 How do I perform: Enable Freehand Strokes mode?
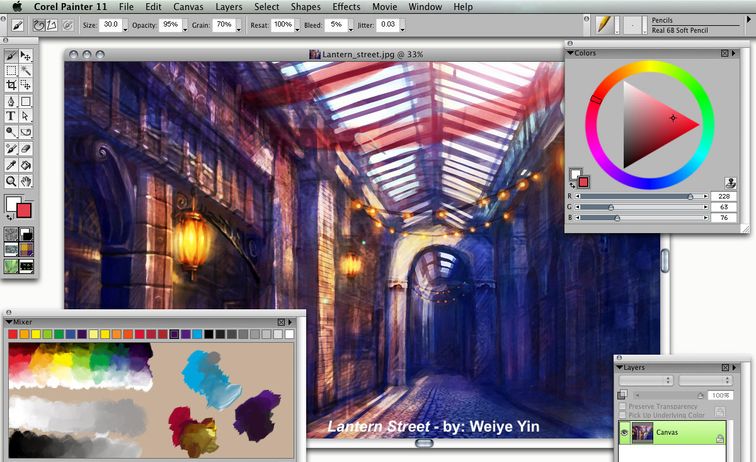click(39, 25)
